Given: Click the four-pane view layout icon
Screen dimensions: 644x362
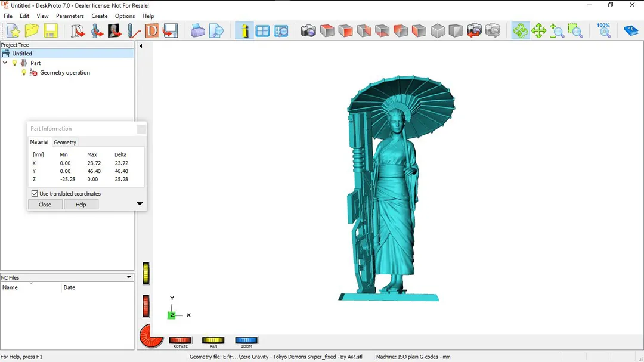Looking at the screenshot, I should click(x=262, y=31).
